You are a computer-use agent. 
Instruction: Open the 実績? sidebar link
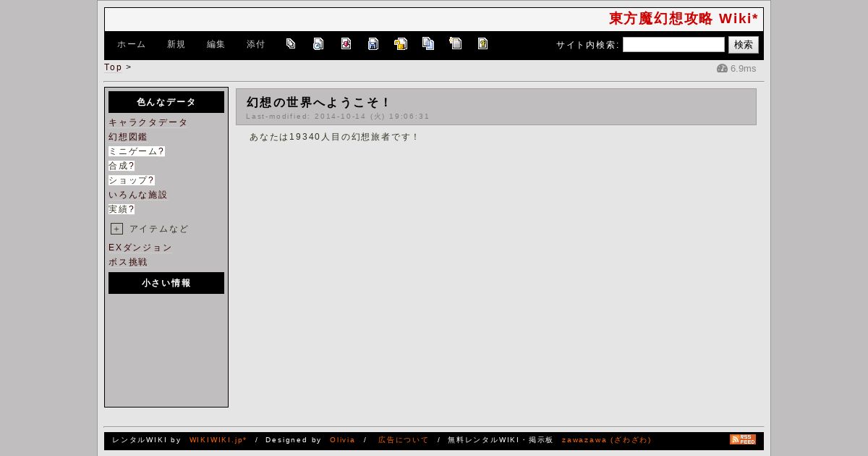click(122, 209)
